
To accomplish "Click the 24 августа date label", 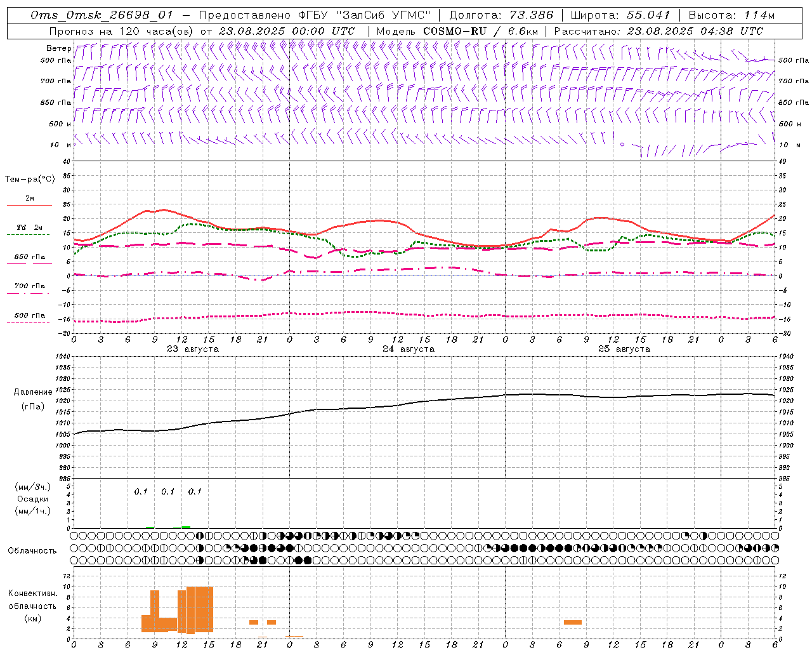I will click(409, 349).
